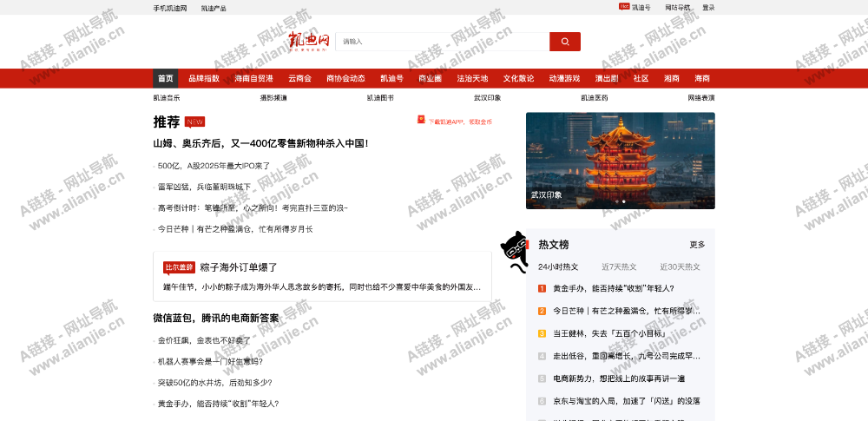
Task: Focus the 请输入 search input field
Action: tap(443, 42)
